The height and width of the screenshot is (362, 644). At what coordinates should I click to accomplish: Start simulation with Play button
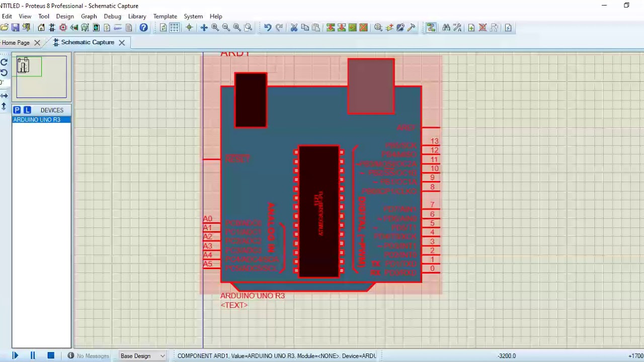coord(15,355)
